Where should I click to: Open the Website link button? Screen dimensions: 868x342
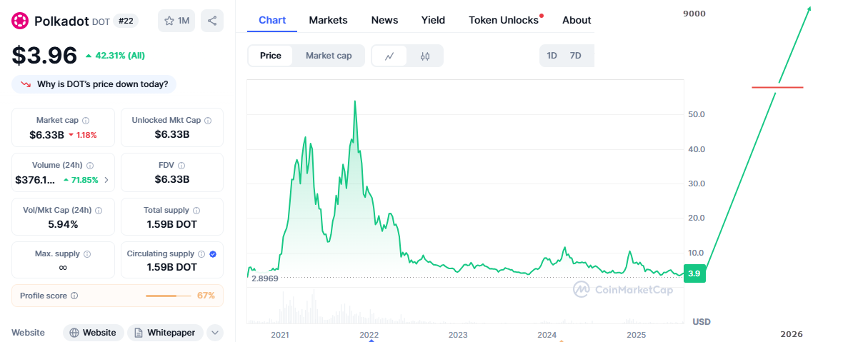(93, 333)
